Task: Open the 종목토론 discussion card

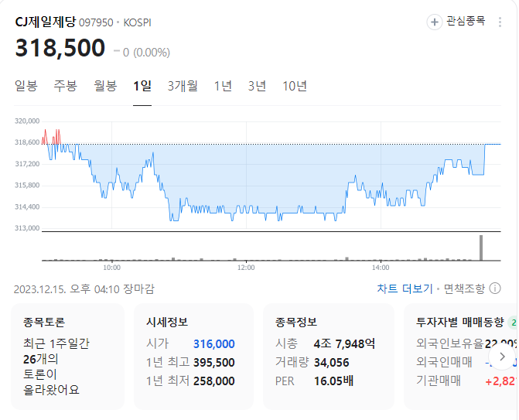Action: 67,357
